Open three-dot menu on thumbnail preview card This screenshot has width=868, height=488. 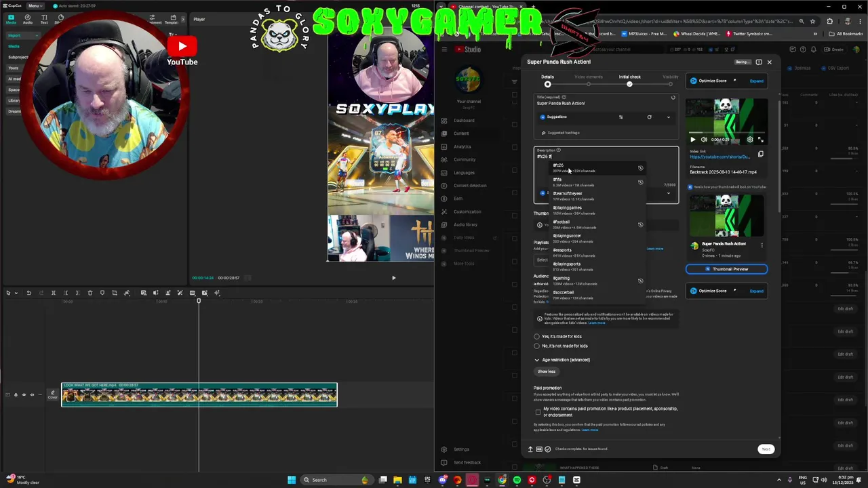click(762, 245)
